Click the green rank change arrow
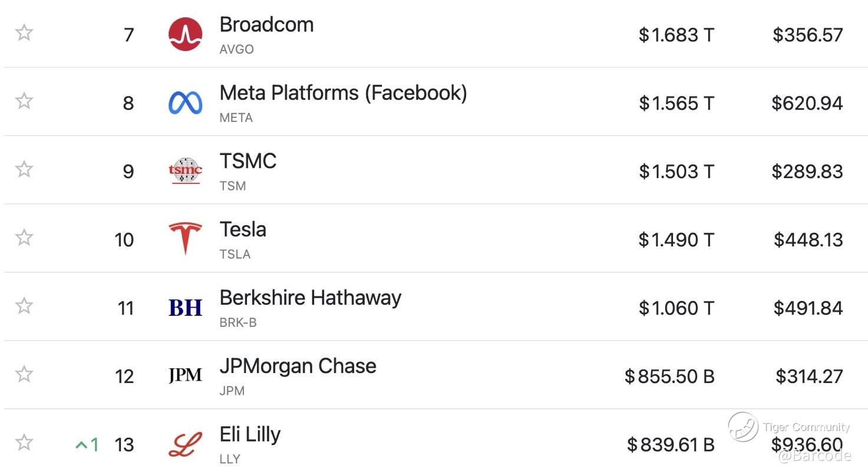 (x=81, y=445)
